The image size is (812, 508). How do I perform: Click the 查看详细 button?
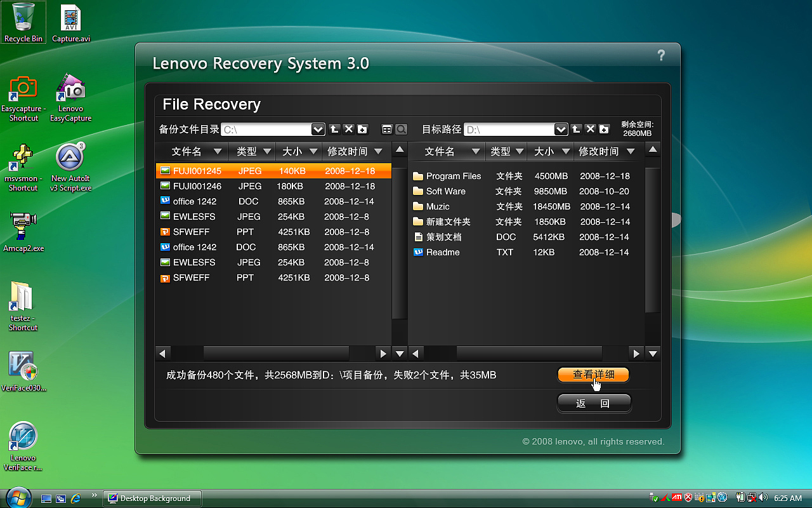(x=593, y=375)
